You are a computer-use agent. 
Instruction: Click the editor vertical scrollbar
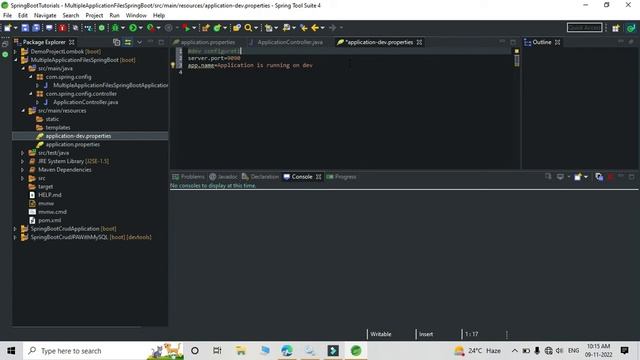[x=517, y=60]
